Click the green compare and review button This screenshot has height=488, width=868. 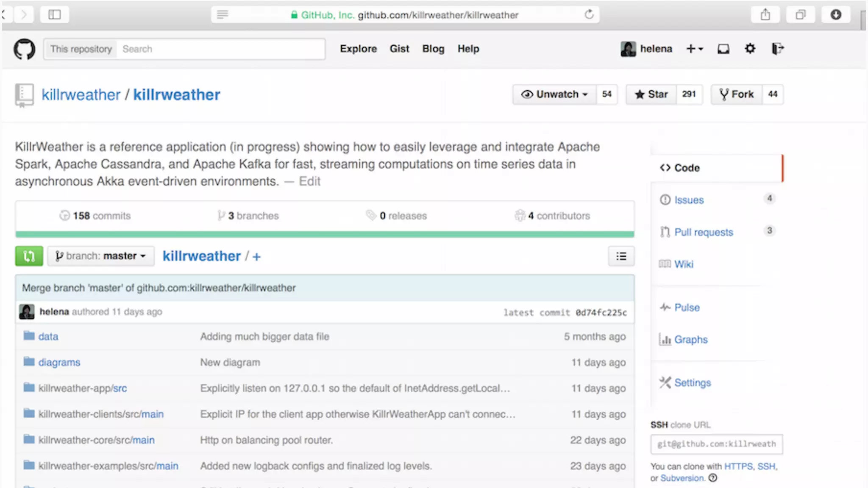29,256
